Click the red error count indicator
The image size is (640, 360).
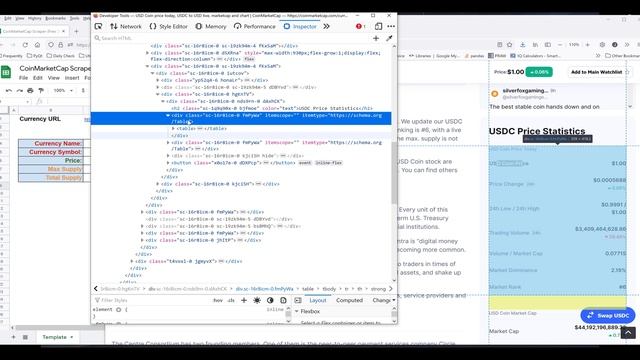click(x=360, y=26)
